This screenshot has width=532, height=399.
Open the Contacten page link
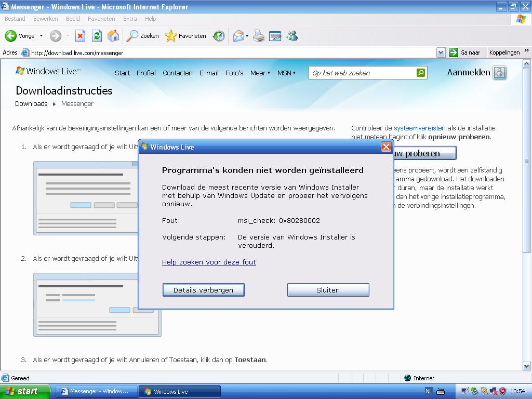click(178, 73)
